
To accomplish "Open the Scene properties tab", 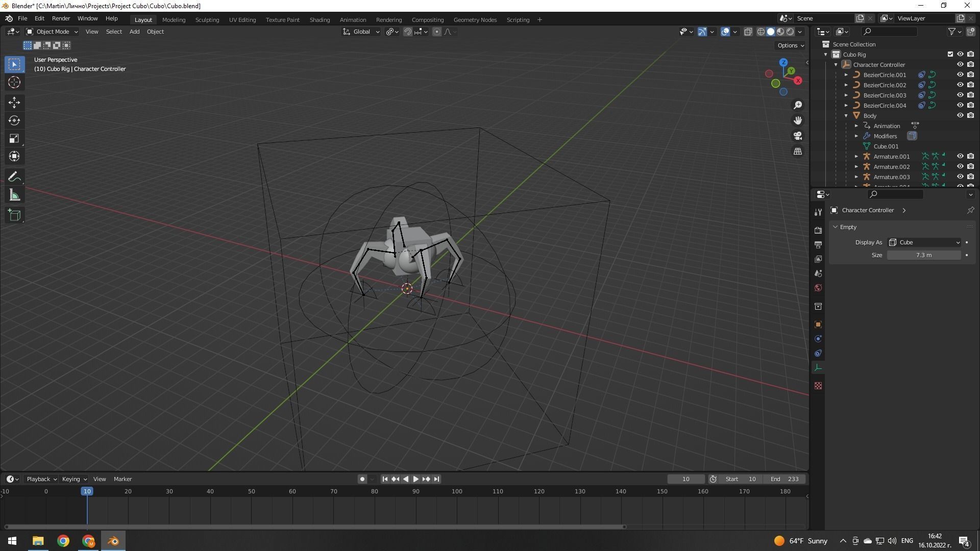I will pos(818,273).
